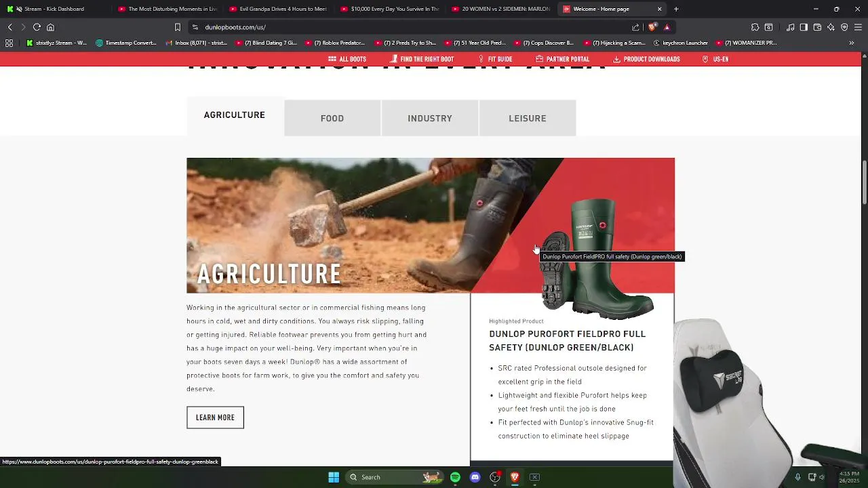This screenshot has height=488, width=868.
Task: Click Brave browser taskbar icon
Action: (515, 477)
